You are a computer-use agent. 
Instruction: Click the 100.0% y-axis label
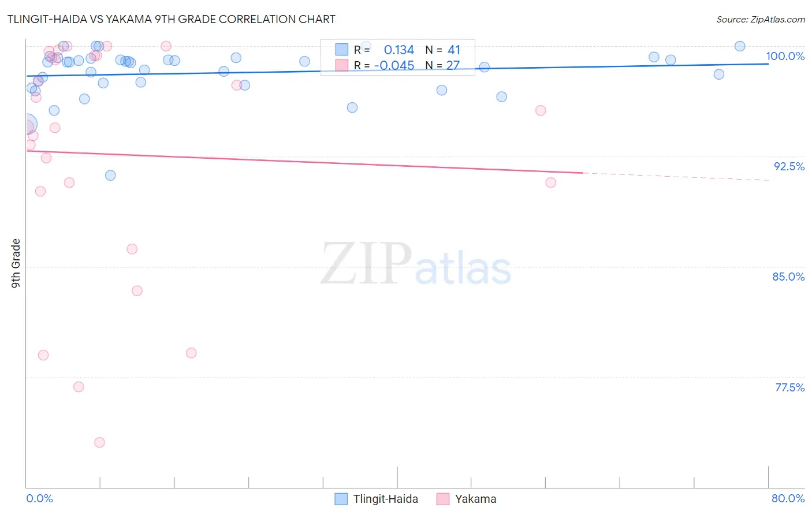tap(785, 56)
